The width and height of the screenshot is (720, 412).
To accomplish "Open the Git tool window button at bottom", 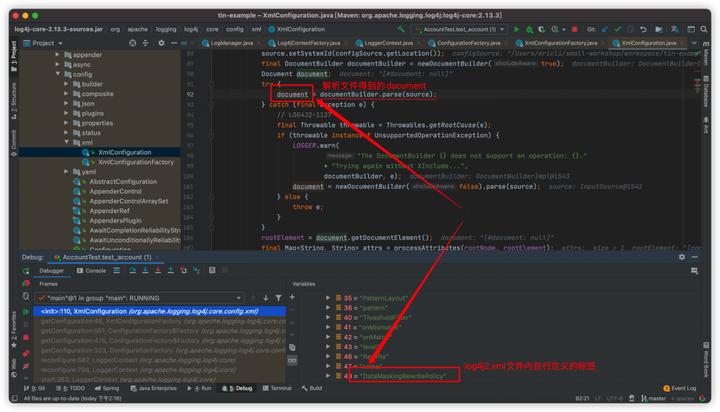I will pyautogui.click(x=34, y=388).
